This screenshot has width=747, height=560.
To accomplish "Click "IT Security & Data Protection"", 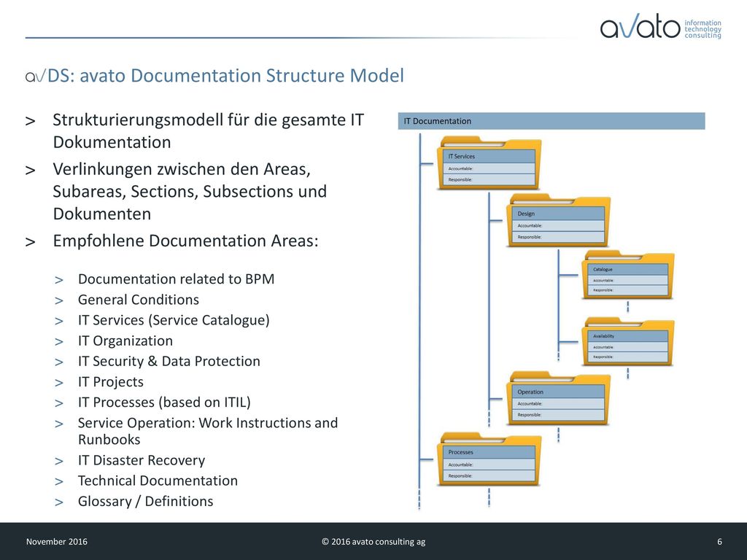I will (x=169, y=362).
